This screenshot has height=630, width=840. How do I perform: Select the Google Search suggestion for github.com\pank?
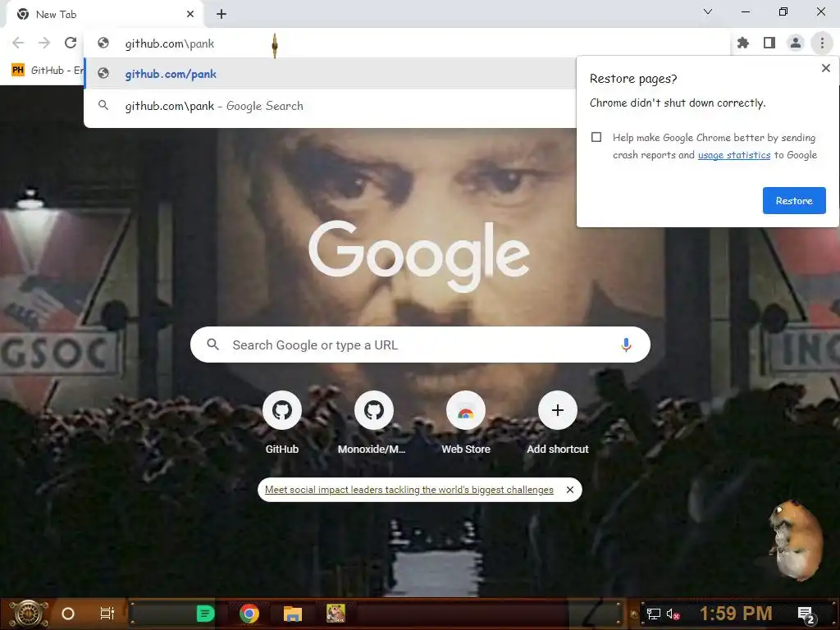coord(330,106)
